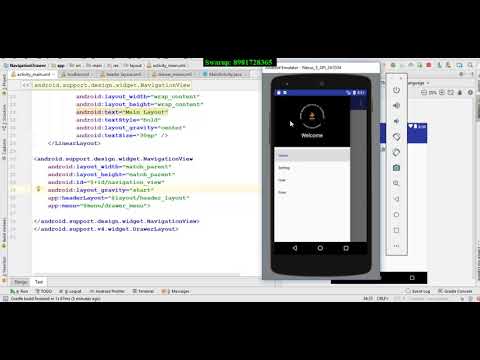Click the emulator toolbar Back triangle icon
This screenshot has height=360, width=480.
tap(396, 199)
